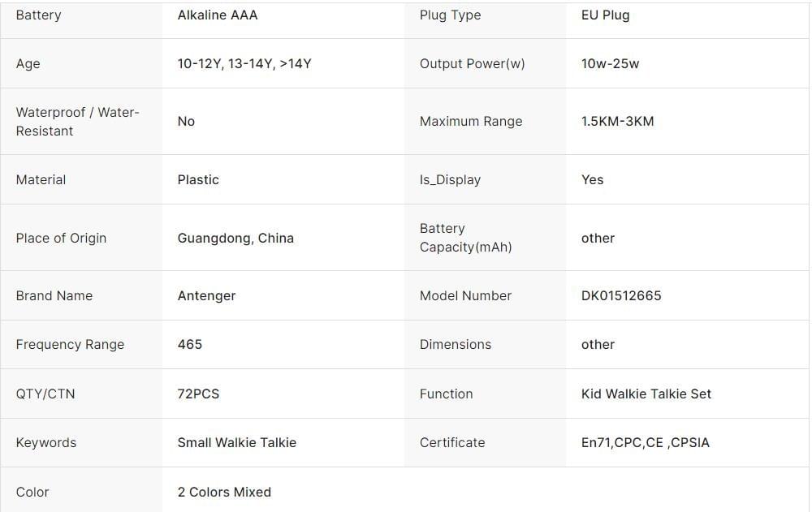Select the "2 Colors Mixed" color value

[x=224, y=493]
